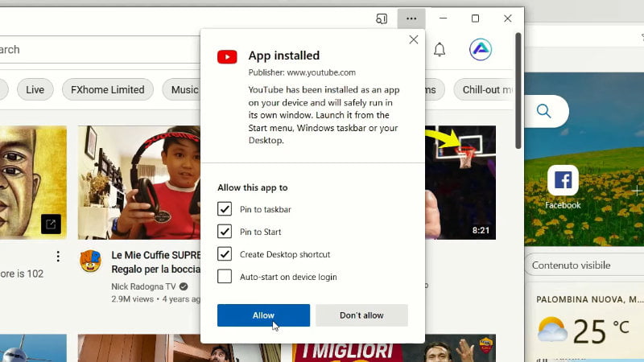Minimize the YouTube app window
644x362 pixels.
point(444,19)
